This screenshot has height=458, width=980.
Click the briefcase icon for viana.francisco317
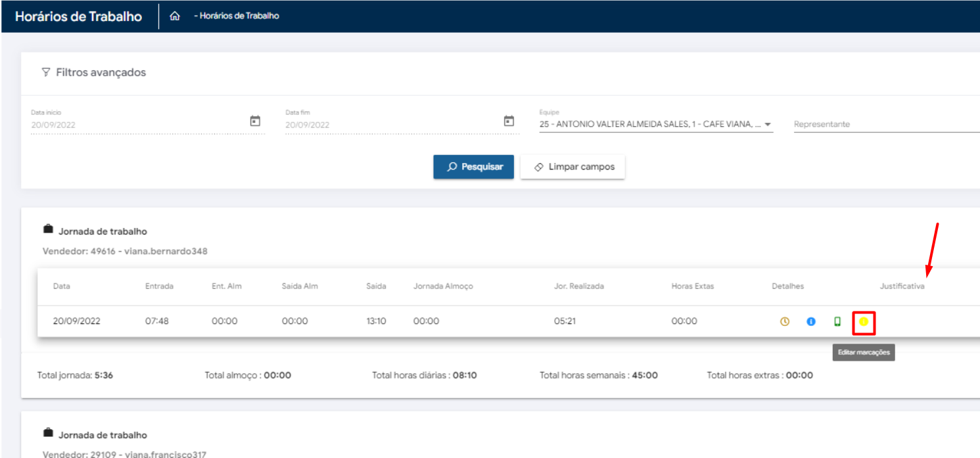click(x=47, y=434)
